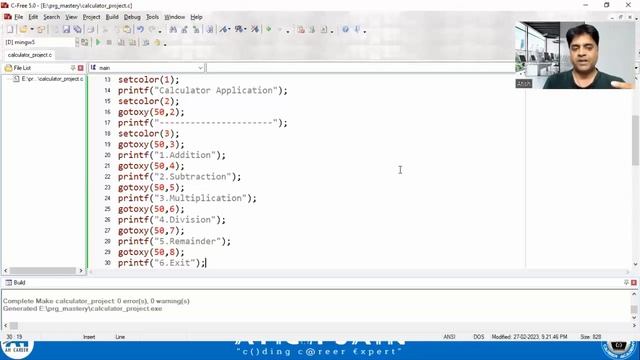Pin the Build output panel
Image resolution: width=640 pixels, height=360 pixels.
tap(627, 282)
